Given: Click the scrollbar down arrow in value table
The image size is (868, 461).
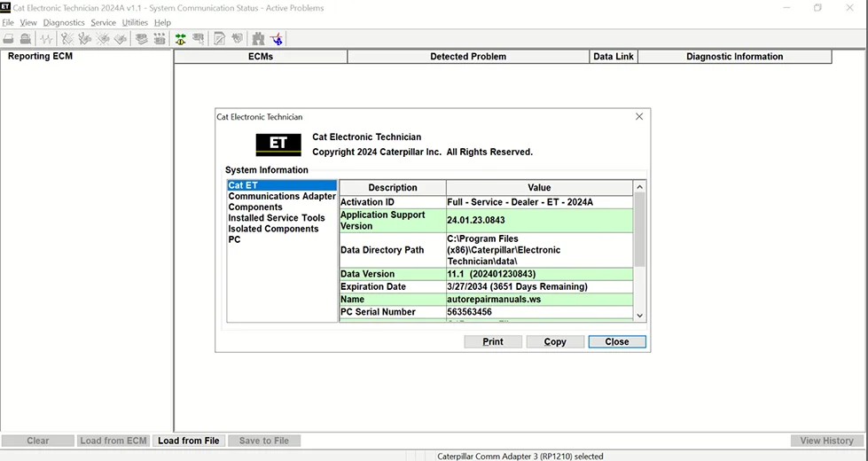Looking at the screenshot, I should (640, 315).
